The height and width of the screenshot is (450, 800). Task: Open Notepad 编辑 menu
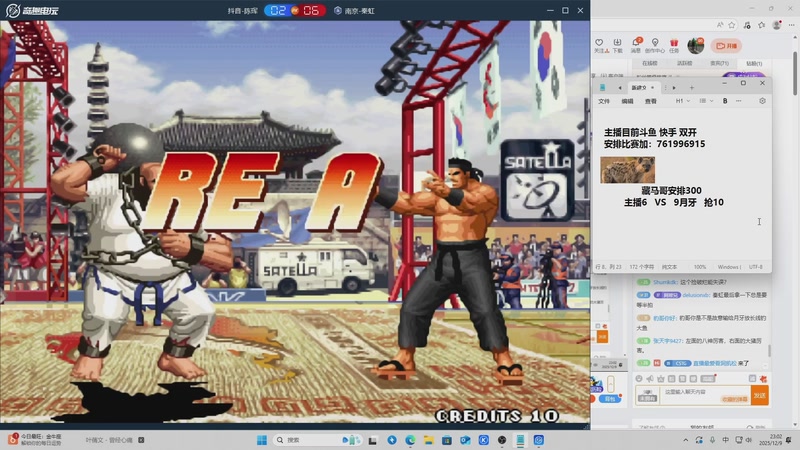pos(627,101)
